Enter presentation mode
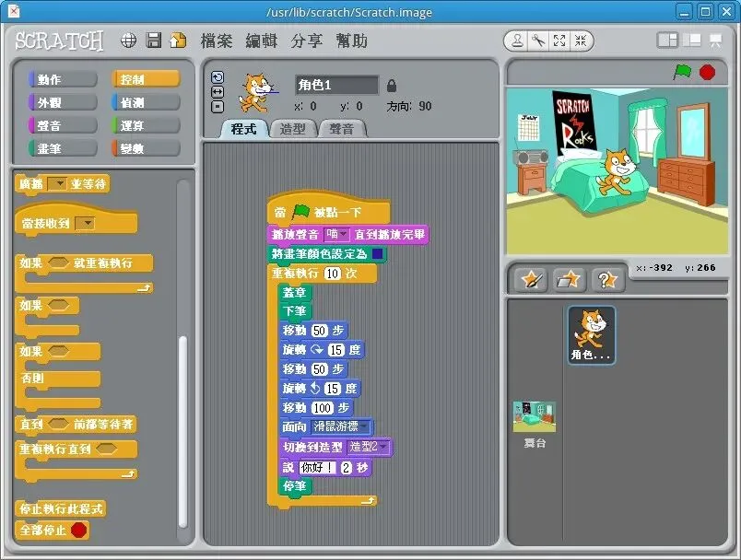The width and height of the screenshot is (741, 560). coord(715,41)
